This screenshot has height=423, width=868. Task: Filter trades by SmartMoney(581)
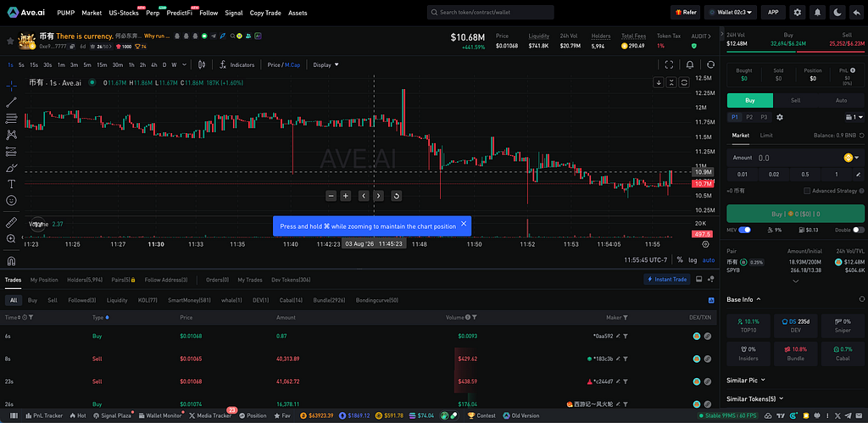coord(189,300)
